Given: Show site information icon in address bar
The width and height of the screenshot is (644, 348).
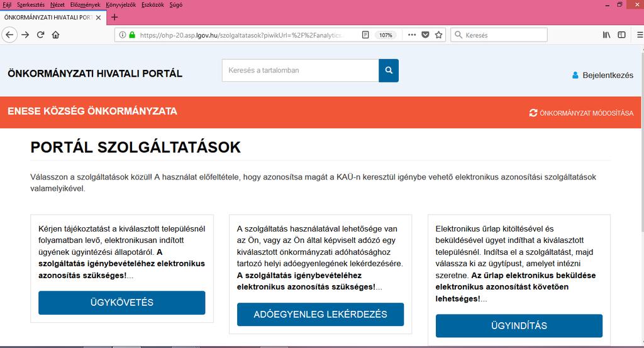Looking at the screenshot, I should (122, 35).
